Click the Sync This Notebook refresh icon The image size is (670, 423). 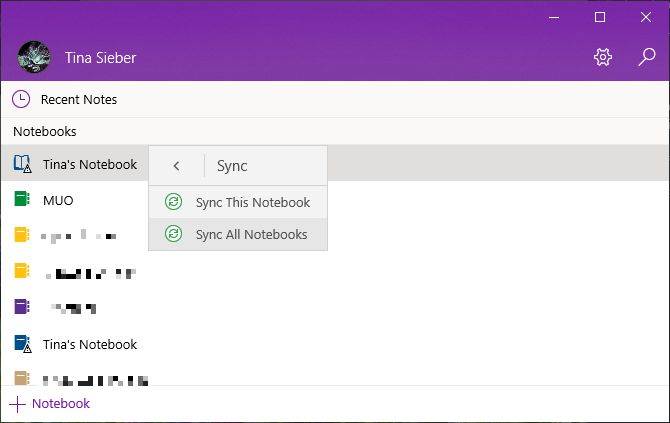[x=173, y=202]
